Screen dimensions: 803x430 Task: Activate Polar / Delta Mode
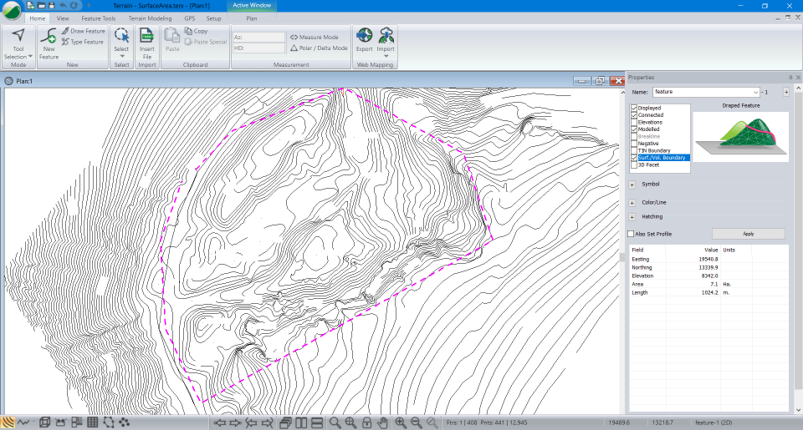[x=319, y=48]
